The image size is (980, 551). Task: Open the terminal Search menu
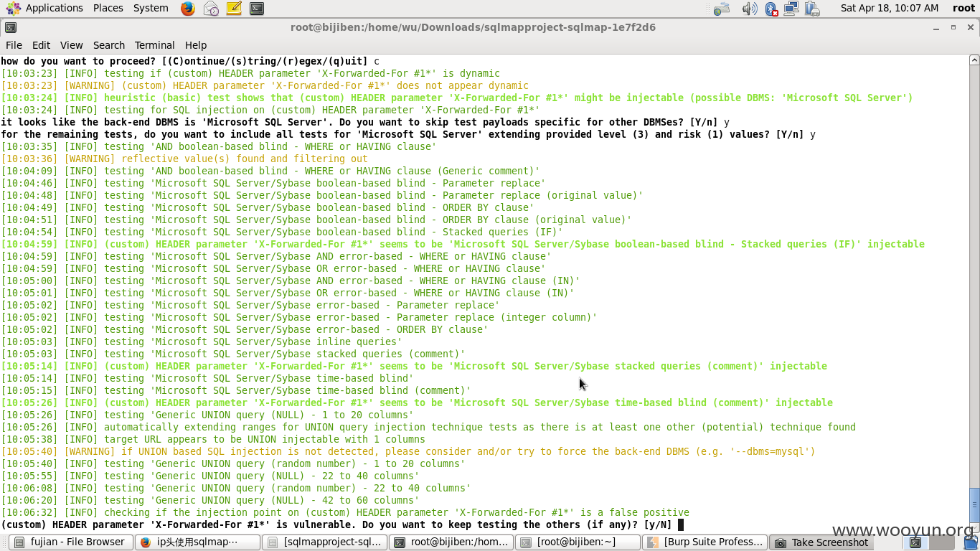click(109, 44)
